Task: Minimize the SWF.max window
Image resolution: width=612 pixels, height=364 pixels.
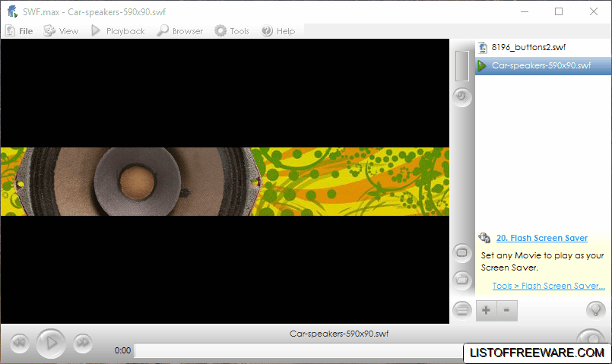Action: [x=525, y=11]
